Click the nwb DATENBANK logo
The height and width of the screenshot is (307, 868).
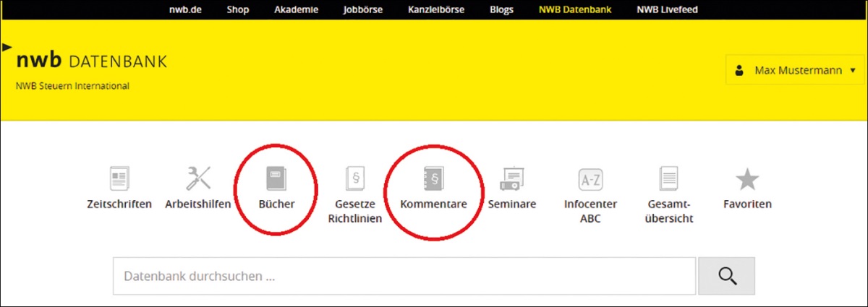(x=91, y=61)
